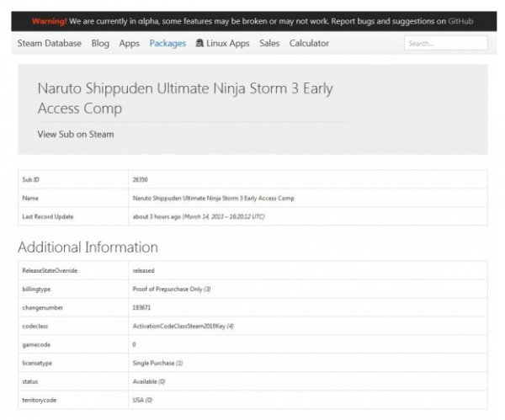Open the Calculator page

pyautogui.click(x=309, y=43)
